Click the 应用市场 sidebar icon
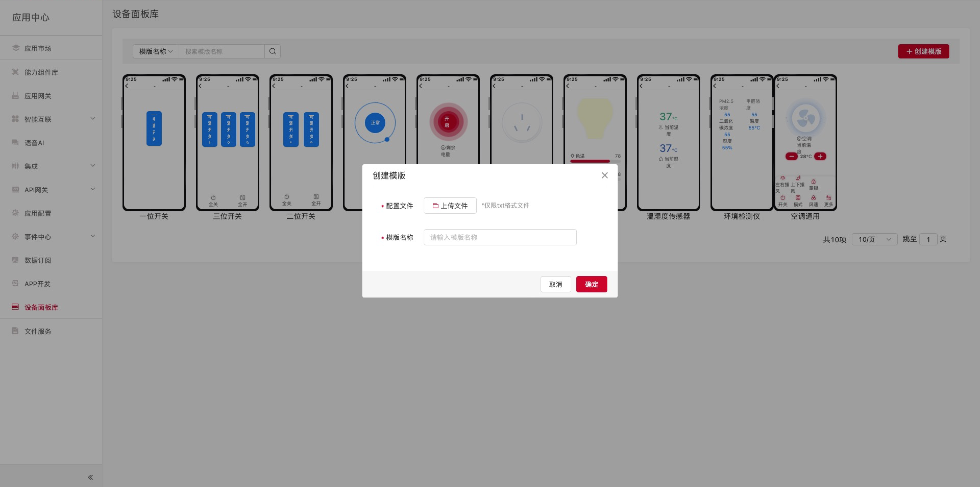Screen dimensions: 980x487 (x=16, y=48)
